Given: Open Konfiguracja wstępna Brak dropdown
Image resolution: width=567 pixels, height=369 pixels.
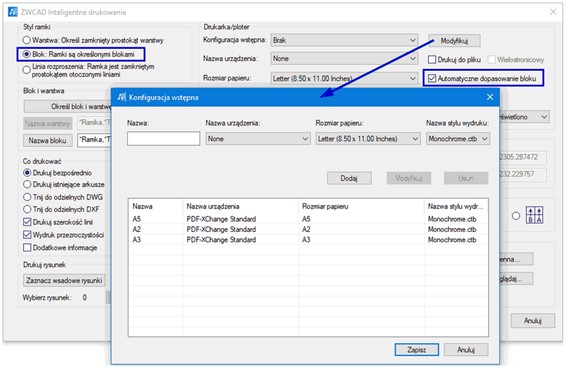Looking at the screenshot, I should [344, 40].
